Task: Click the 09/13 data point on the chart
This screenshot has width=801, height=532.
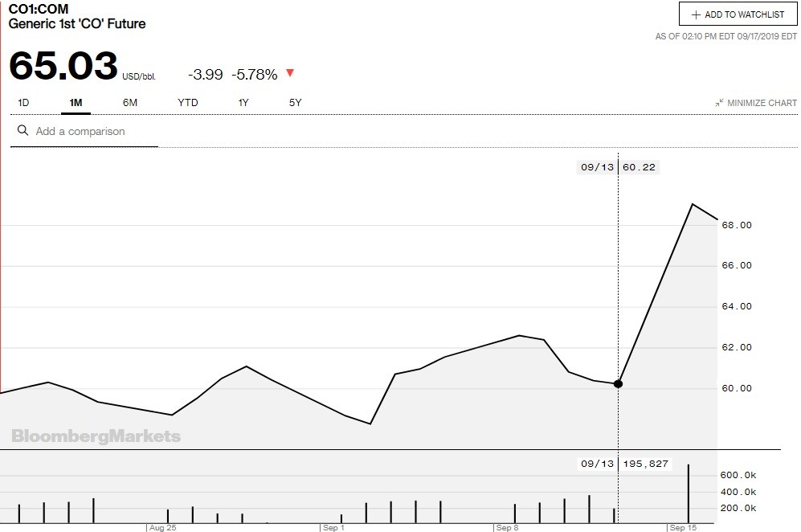Action: click(x=618, y=383)
